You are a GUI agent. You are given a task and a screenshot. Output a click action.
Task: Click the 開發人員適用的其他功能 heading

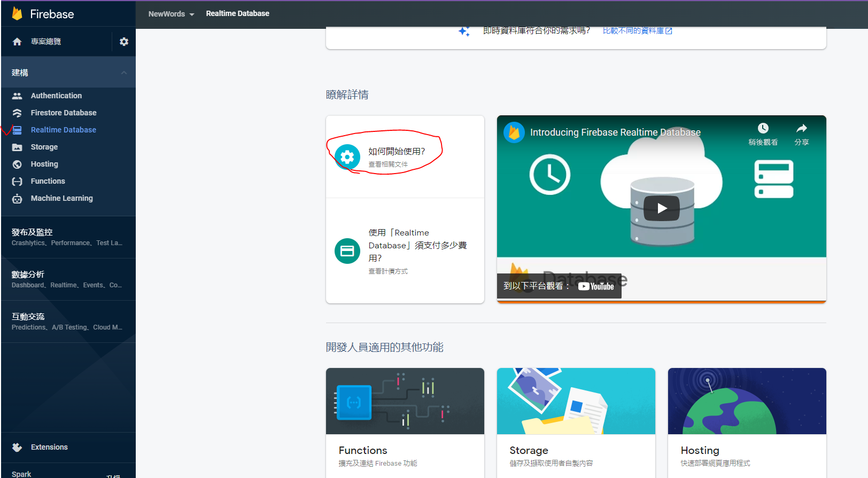point(385,347)
